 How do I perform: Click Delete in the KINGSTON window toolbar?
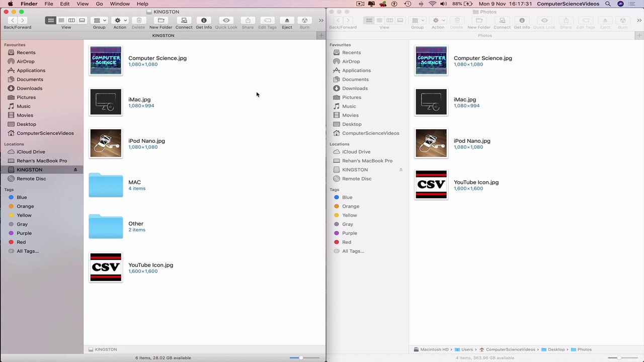[x=138, y=20]
